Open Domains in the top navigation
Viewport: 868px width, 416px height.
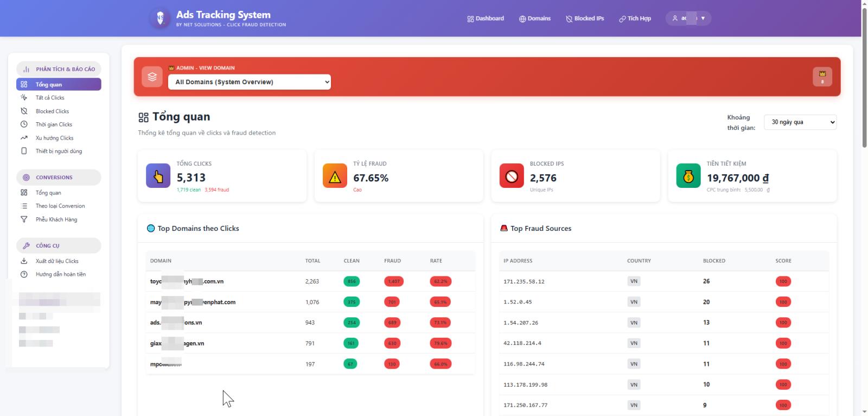click(535, 18)
